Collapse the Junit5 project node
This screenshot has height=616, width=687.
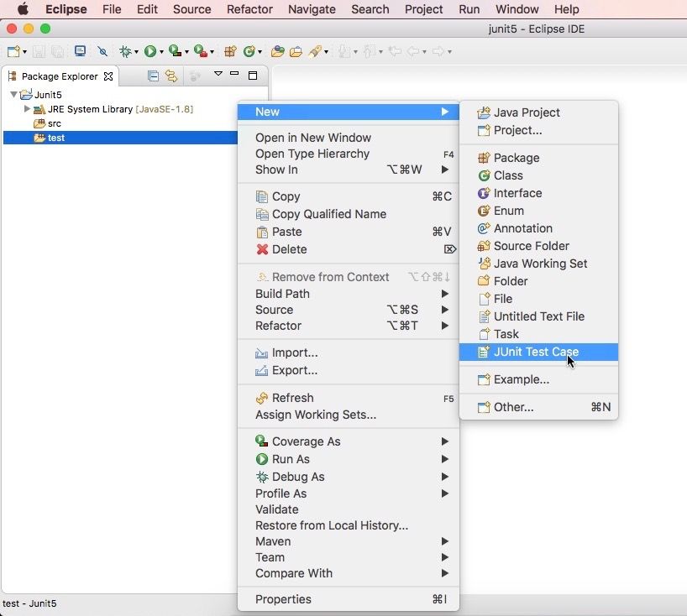[x=13, y=94]
